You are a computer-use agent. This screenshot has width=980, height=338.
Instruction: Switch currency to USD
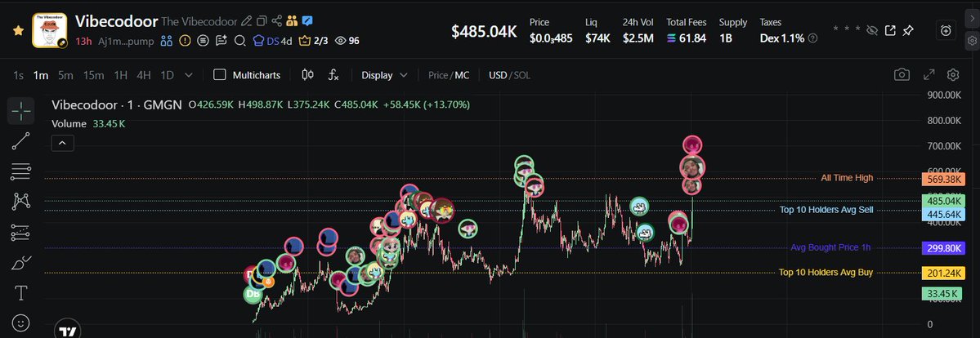coord(498,75)
